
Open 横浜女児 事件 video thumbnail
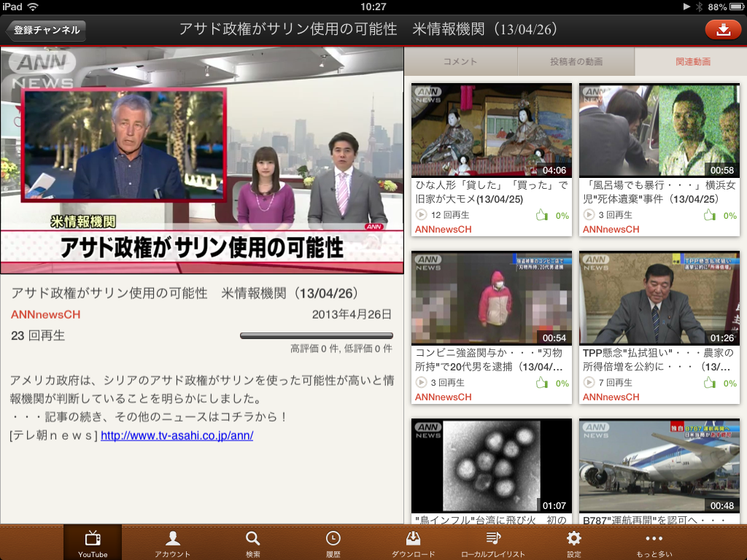pos(659,130)
